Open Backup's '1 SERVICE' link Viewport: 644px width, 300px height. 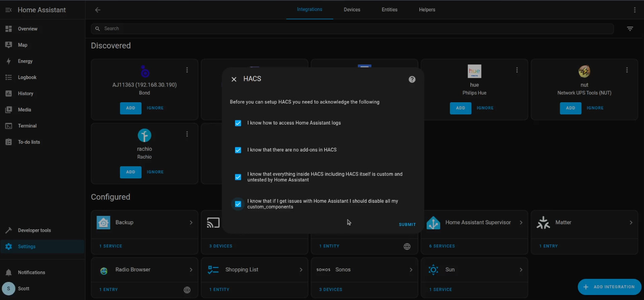[111, 246]
